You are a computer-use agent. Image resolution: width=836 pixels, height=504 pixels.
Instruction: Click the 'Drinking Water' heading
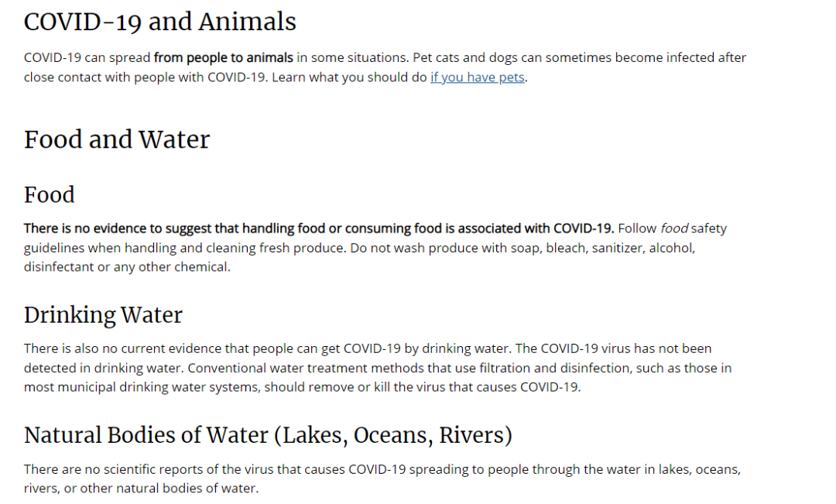click(103, 314)
